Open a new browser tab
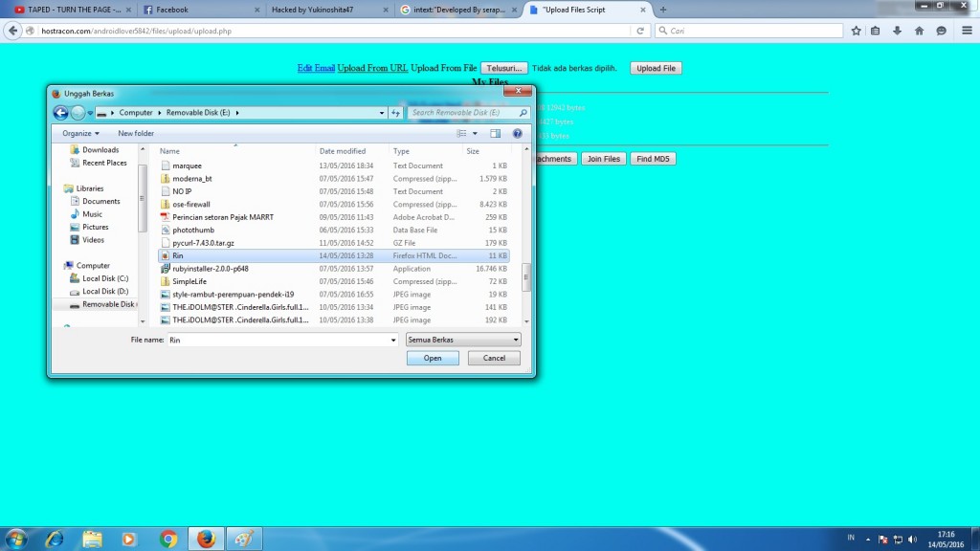980x551 pixels. pyautogui.click(x=663, y=10)
